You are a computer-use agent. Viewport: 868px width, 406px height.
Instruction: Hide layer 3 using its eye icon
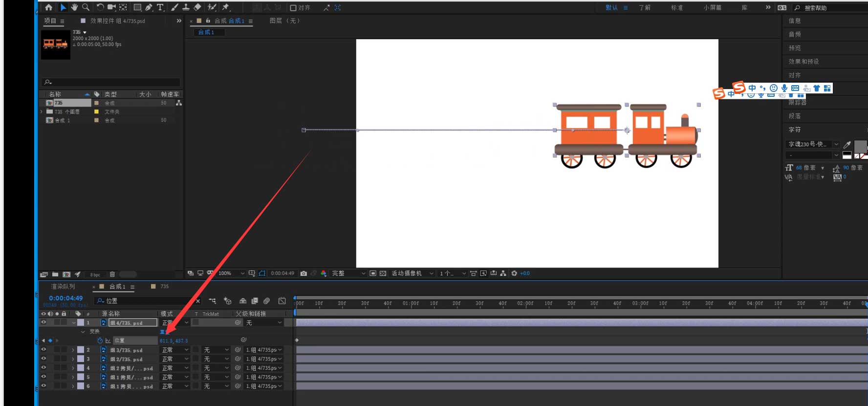pos(43,359)
